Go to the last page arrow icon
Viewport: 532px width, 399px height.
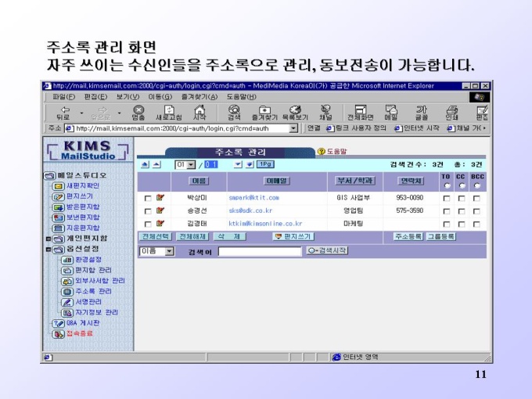pos(250,164)
